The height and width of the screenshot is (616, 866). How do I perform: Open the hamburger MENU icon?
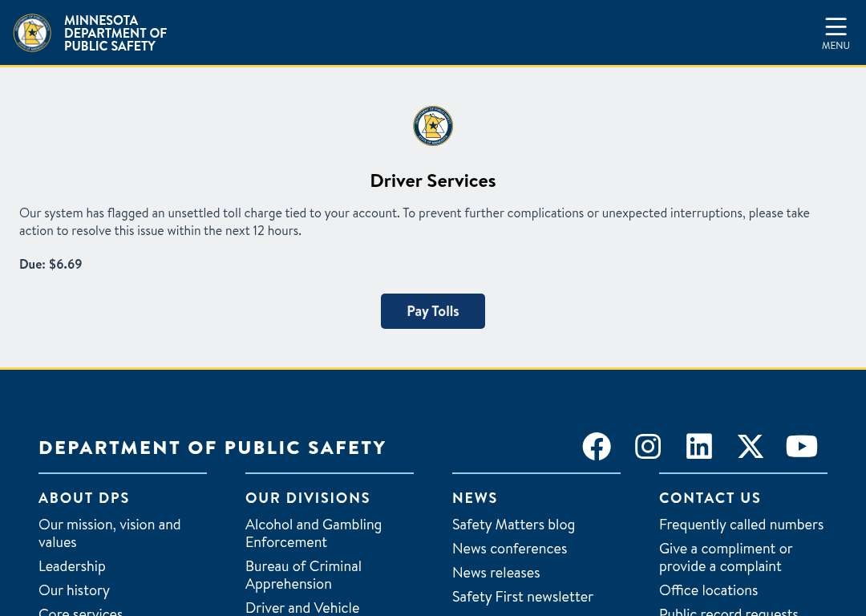835,33
